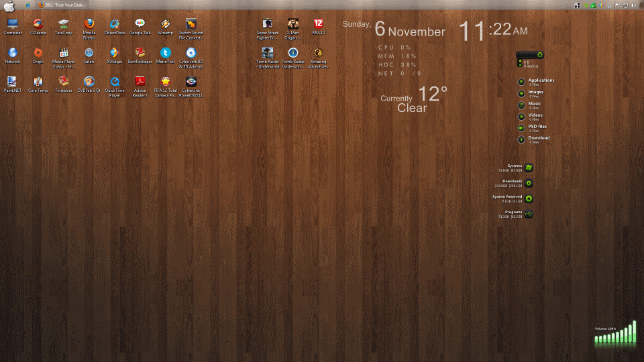Launch the Adobe Reader X shortcut
This screenshot has width=644, height=362.
[140, 82]
